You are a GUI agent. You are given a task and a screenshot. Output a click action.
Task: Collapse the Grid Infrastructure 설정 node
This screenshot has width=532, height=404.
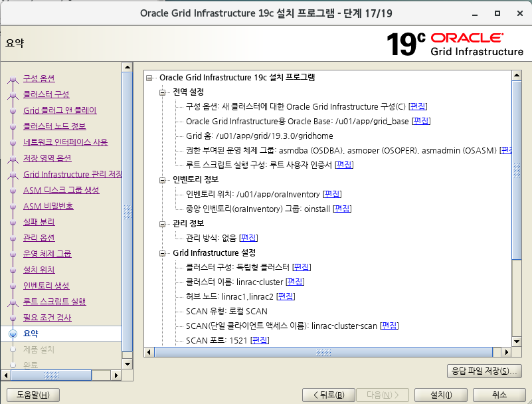point(163,253)
